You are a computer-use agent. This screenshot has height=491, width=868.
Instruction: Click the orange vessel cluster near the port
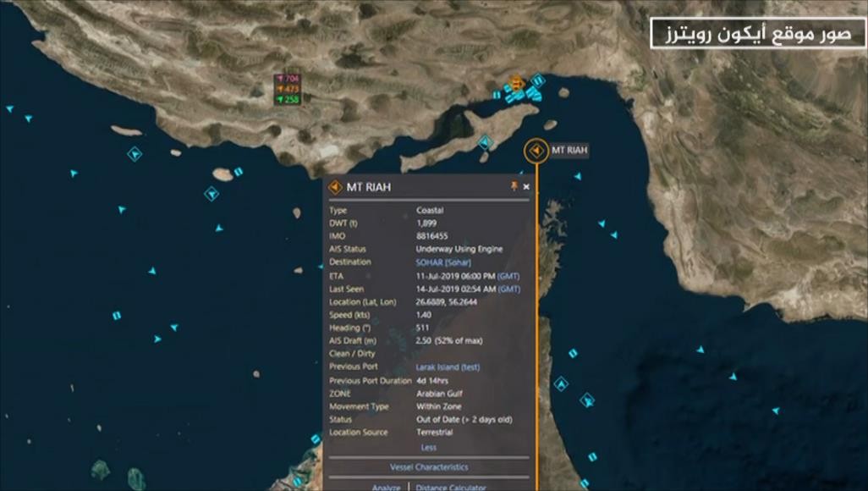click(514, 83)
